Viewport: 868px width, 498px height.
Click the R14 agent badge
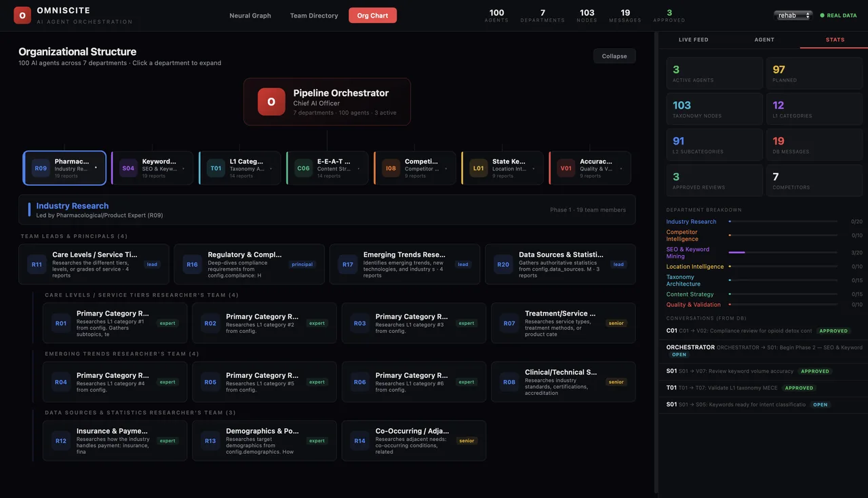[x=360, y=441]
